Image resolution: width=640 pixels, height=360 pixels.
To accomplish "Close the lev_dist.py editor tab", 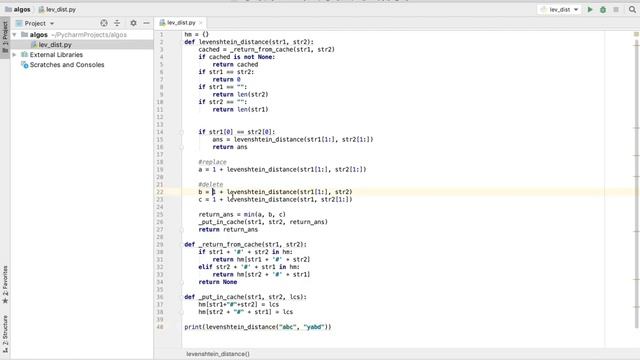I will coord(201,22).
